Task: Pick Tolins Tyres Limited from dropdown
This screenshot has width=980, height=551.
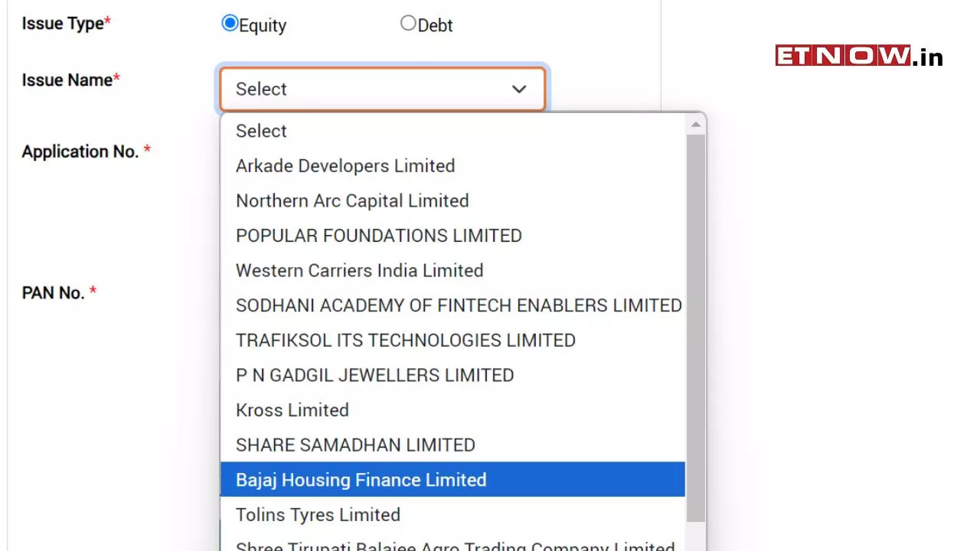Action: tap(452, 515)
